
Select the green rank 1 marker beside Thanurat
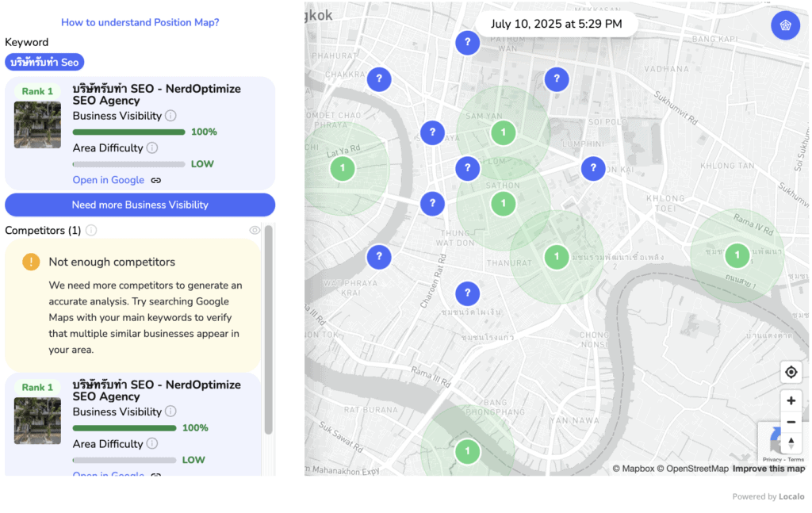coord(557,257)
